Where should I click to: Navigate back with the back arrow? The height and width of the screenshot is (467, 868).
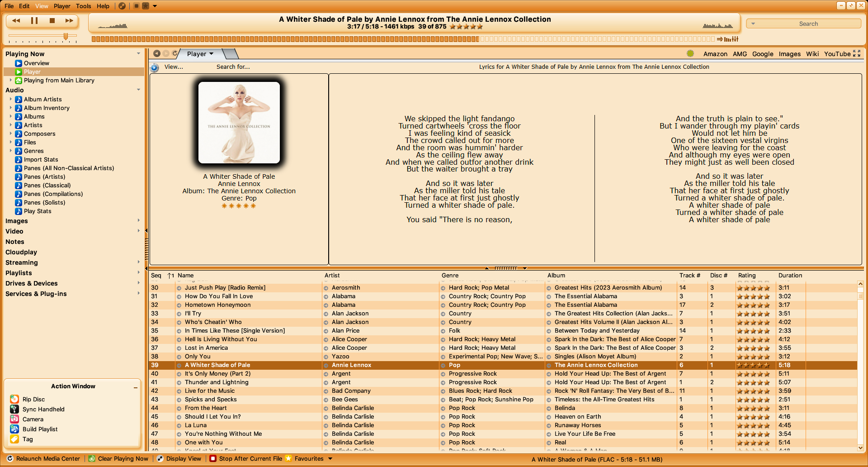(156, 53)
